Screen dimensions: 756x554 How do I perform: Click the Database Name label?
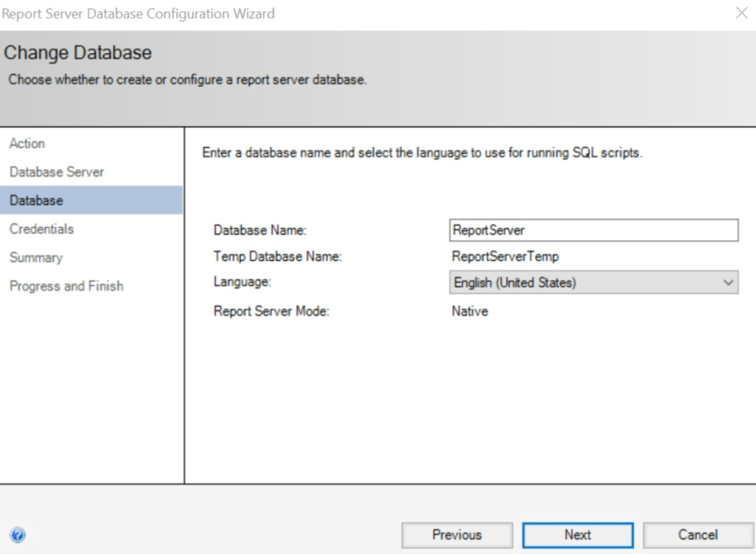click(x=259, y=231)
